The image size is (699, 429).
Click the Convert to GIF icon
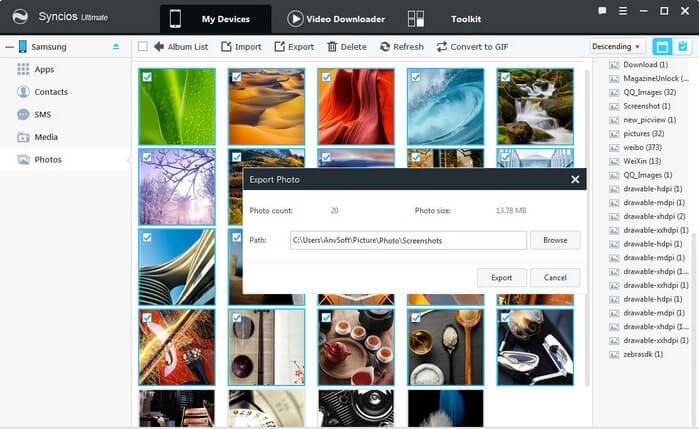[441, 46]
